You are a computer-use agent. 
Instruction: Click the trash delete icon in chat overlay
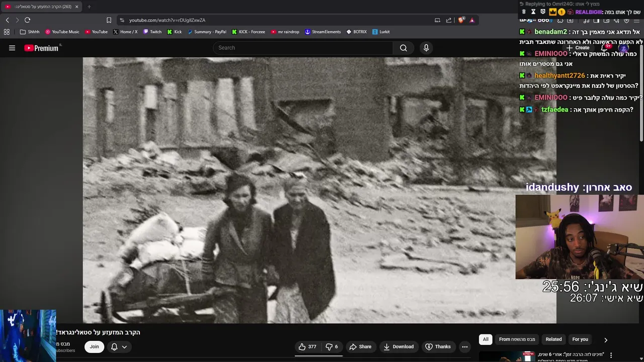click(x=524, y=12)
